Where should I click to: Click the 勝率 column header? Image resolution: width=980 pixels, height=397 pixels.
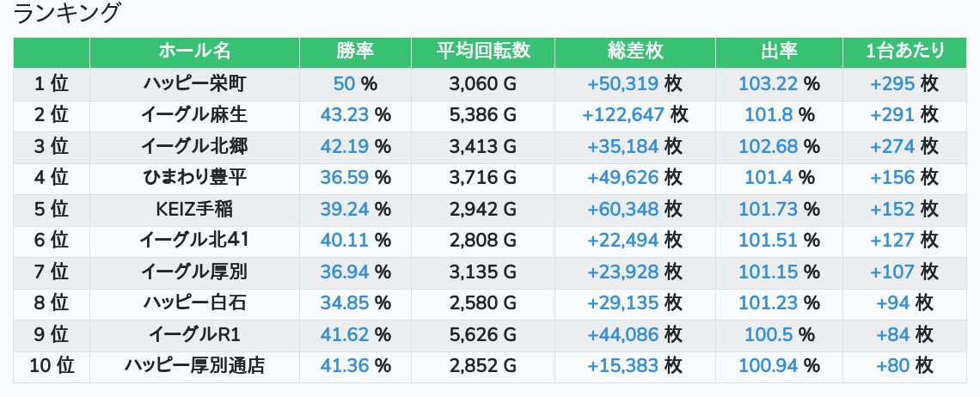(355, 52)
